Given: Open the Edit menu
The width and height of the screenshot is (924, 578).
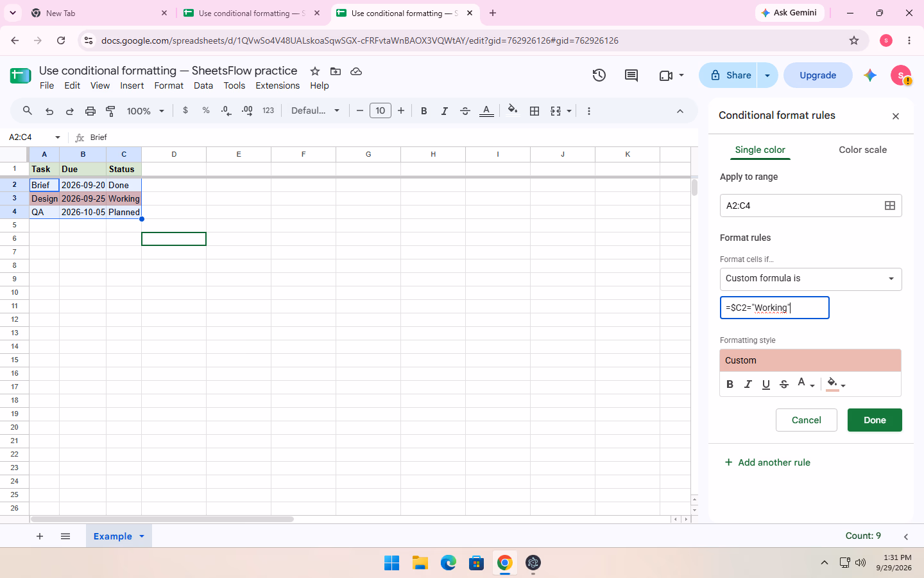Looking at the screenshot, I should [x=73, y=85].
